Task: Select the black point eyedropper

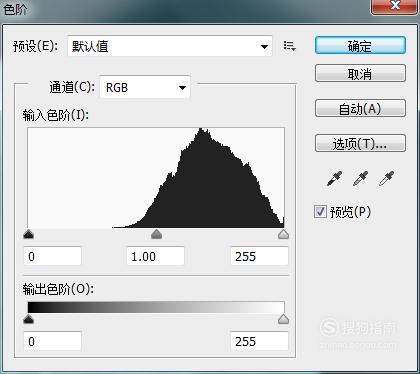Action: click(335, 178)
